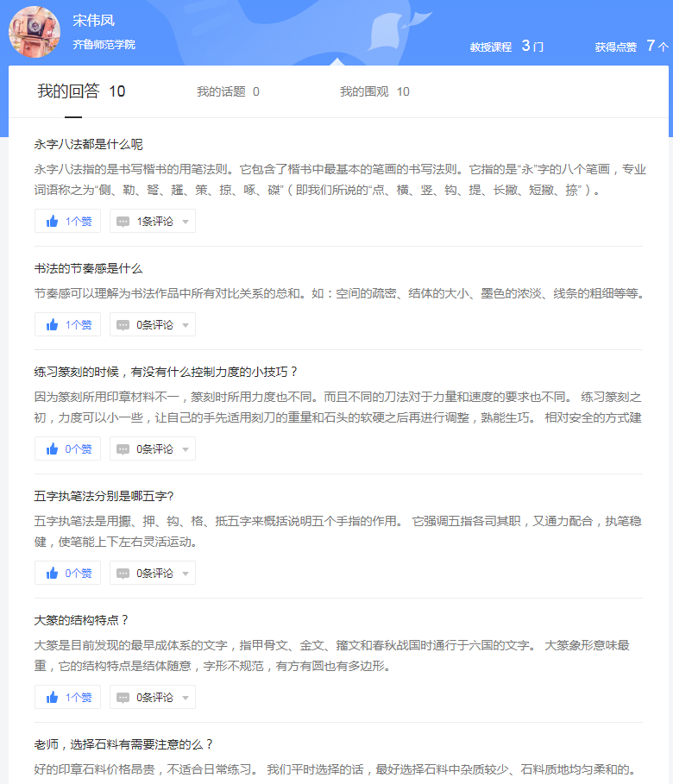Open question 书法的节奏感是什么

click(x=88, y=268)
